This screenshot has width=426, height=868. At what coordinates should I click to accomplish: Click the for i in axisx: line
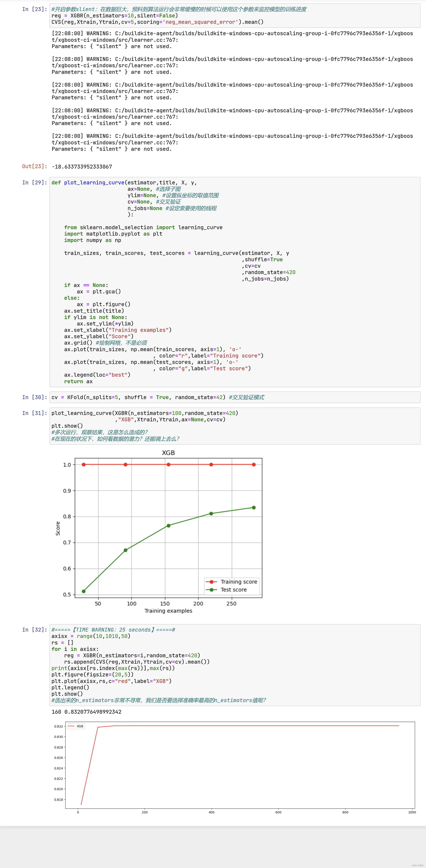[75, 649]
